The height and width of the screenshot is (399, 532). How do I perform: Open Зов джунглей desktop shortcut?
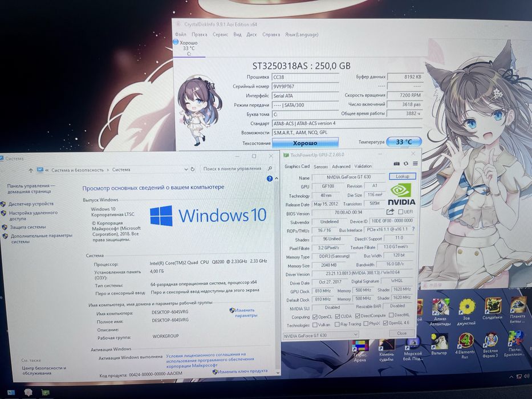466,312
